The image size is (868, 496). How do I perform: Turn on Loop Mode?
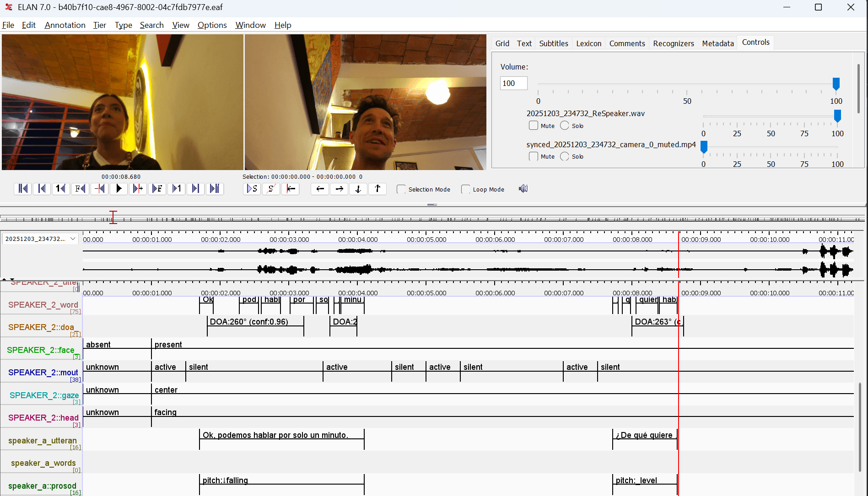tap(466, 189)
